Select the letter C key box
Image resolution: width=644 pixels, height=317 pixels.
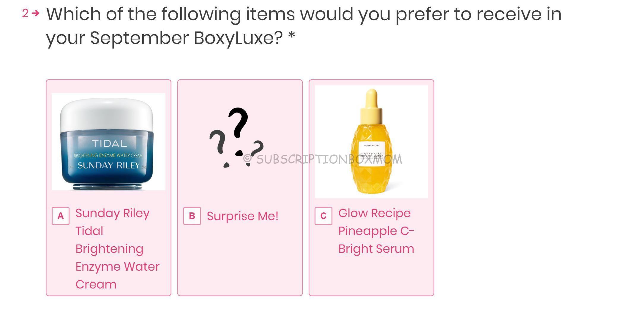(323, 216)
